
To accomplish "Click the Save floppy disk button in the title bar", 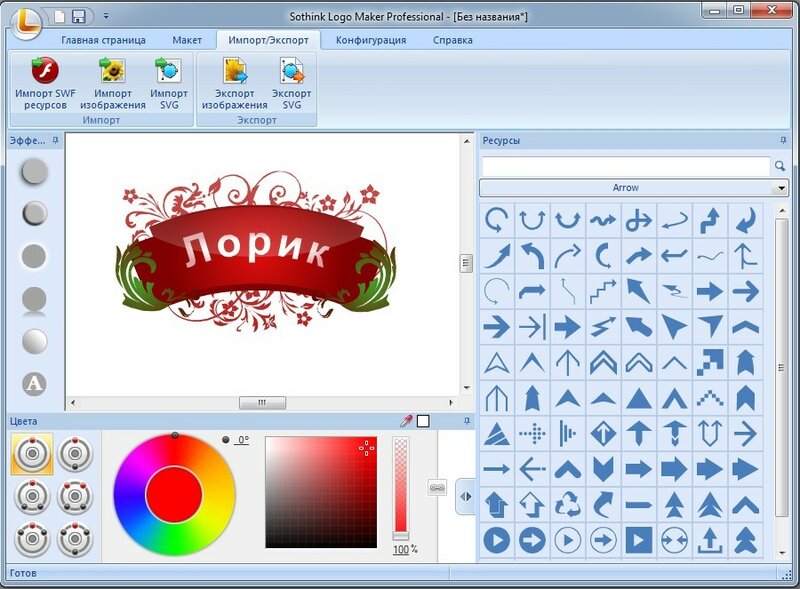I will (79, 16).
